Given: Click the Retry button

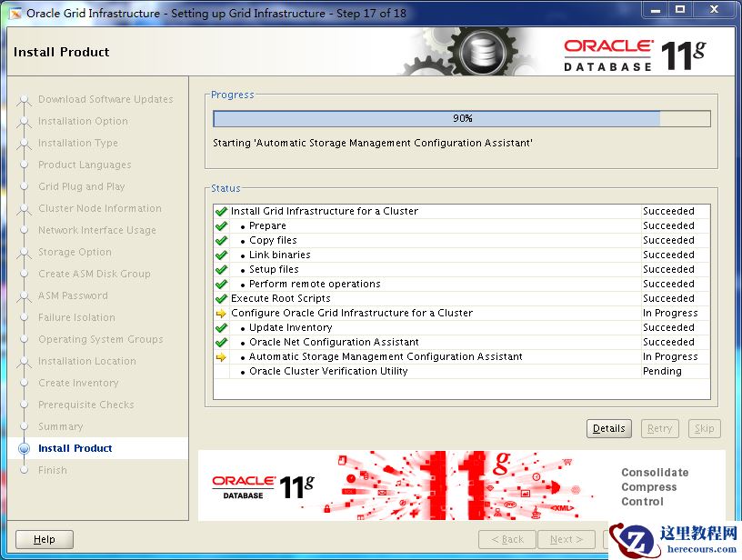Looking at the screenshot, I should click(659, 428).
